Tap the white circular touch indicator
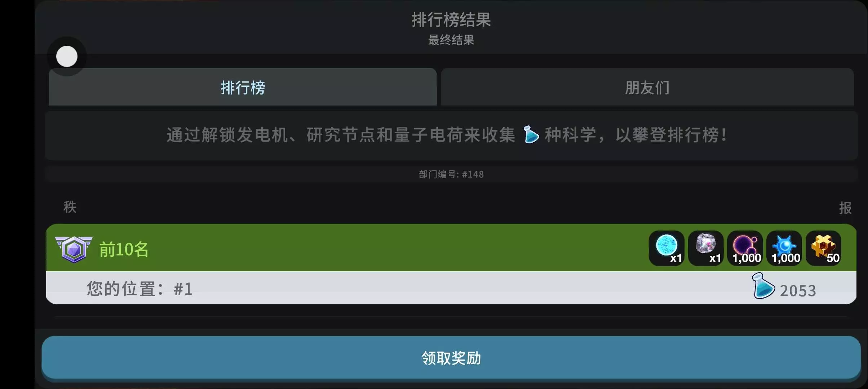The width and height of the screenshot is (868, 389). tap(67, 56)
